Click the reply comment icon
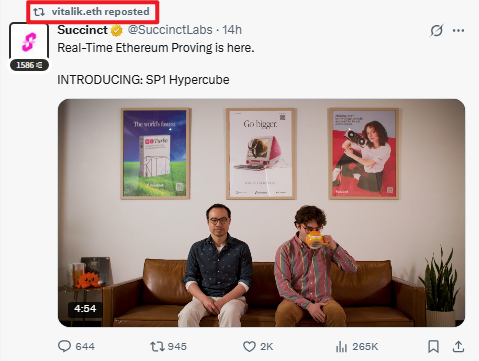The image size is (479, 361). [x=64, y=346]
